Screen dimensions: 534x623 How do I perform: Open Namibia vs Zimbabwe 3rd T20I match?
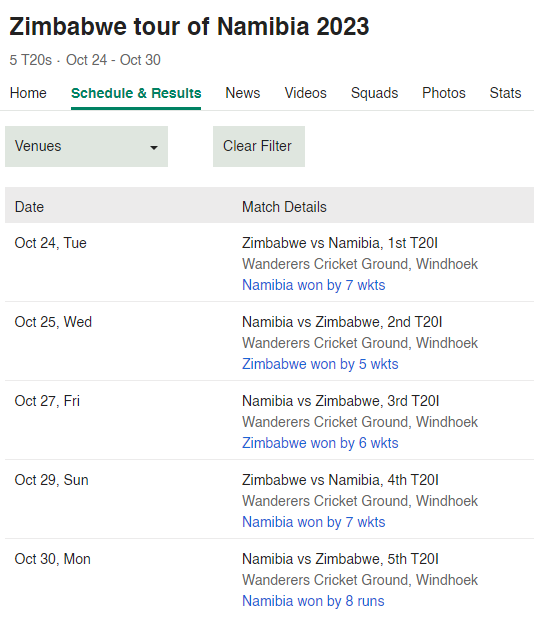coord(341,401)
